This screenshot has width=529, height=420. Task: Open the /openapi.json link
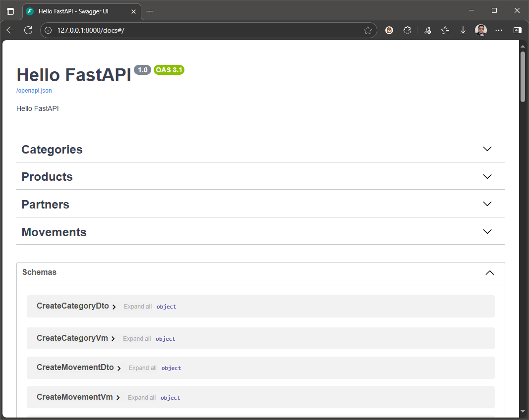click(34, 90)
